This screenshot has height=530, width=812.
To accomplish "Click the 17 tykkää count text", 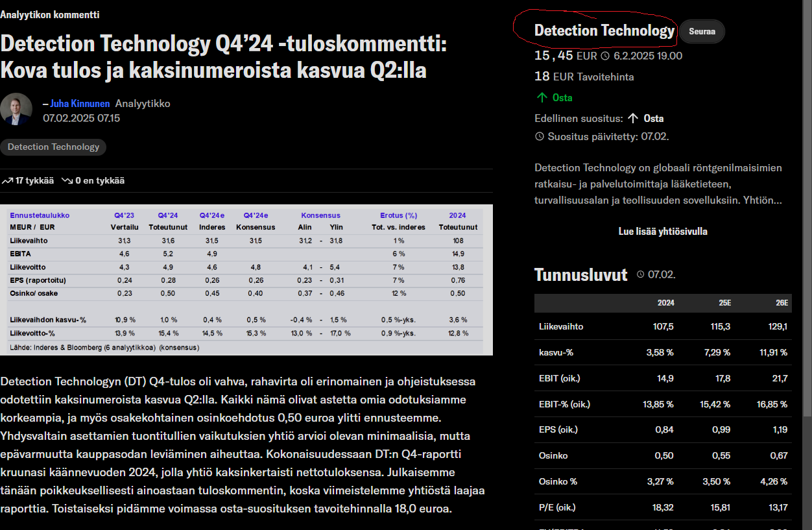I will [34, 181].
